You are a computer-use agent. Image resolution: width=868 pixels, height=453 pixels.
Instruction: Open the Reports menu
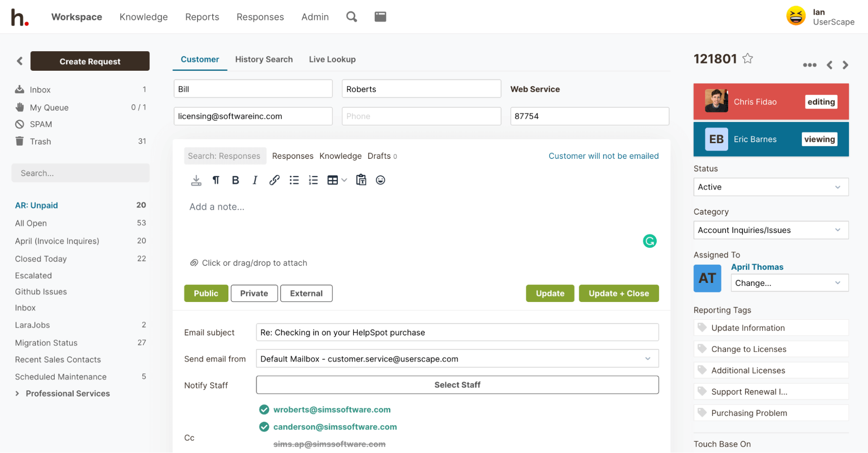pos(202,17)
